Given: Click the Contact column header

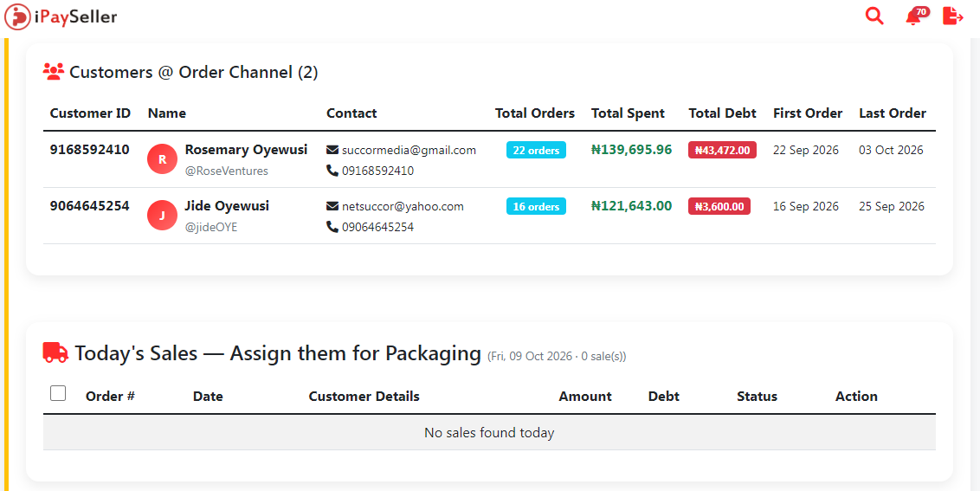Looking at the screenshot, I should pyautogui.click(x=351, y=113).
